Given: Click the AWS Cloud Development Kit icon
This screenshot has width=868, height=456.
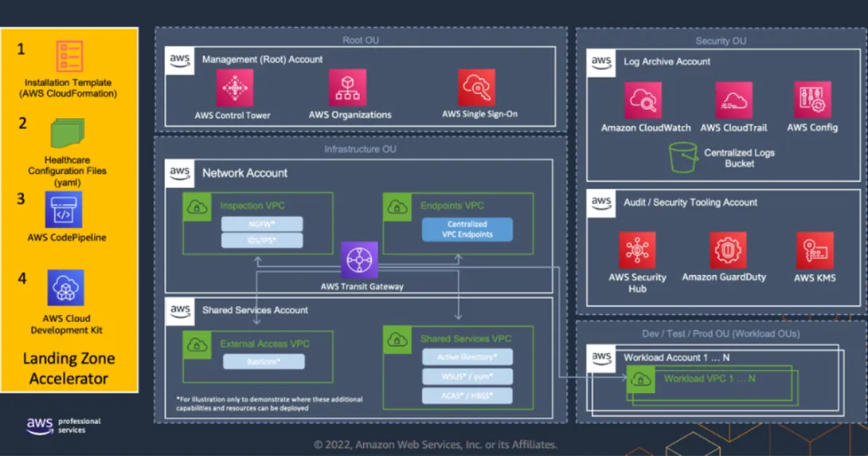Looking at the screenshot, I should pyautogui.click(x=65, y=288).
